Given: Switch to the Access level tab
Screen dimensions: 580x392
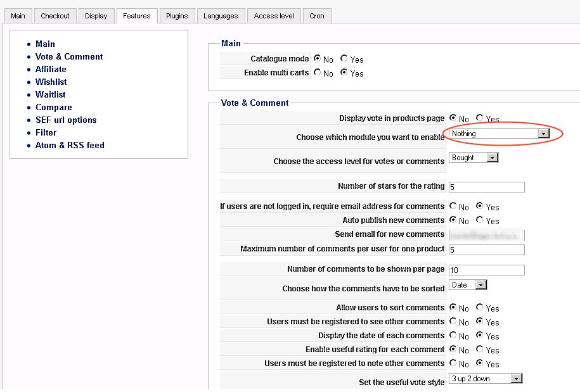Looking at the screenshot, I should [274, 16].
